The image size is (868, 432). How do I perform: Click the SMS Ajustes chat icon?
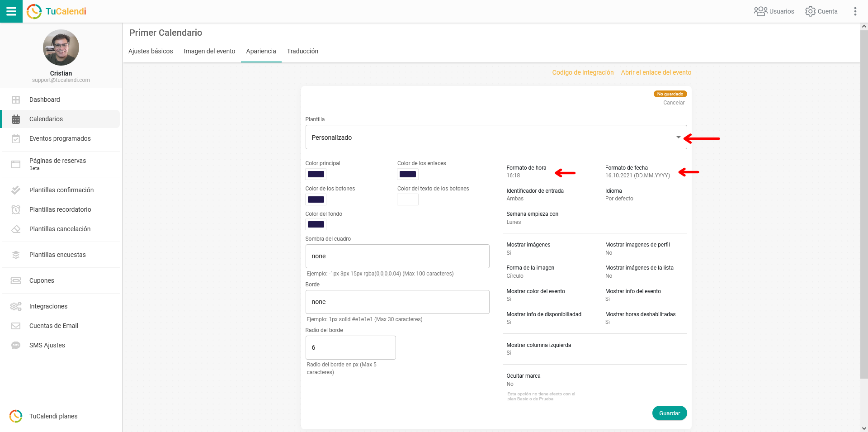pyautogui.click(x=16, y=345)
